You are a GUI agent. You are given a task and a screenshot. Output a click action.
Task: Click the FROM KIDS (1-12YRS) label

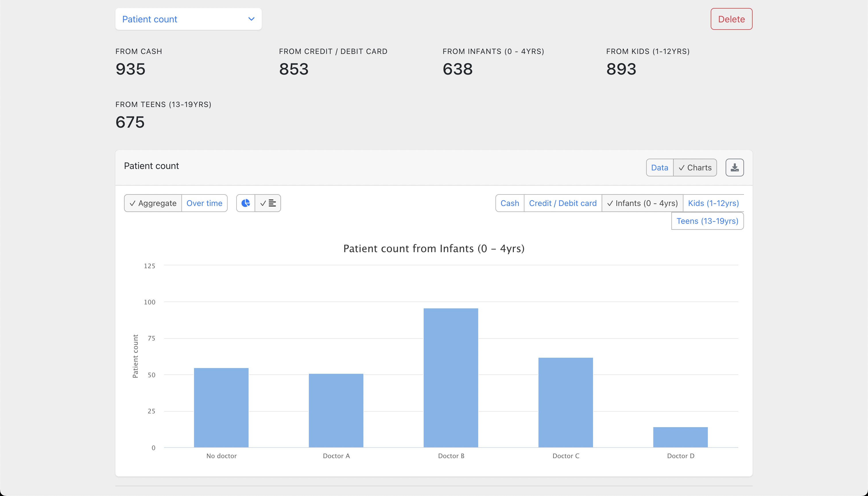648,51
